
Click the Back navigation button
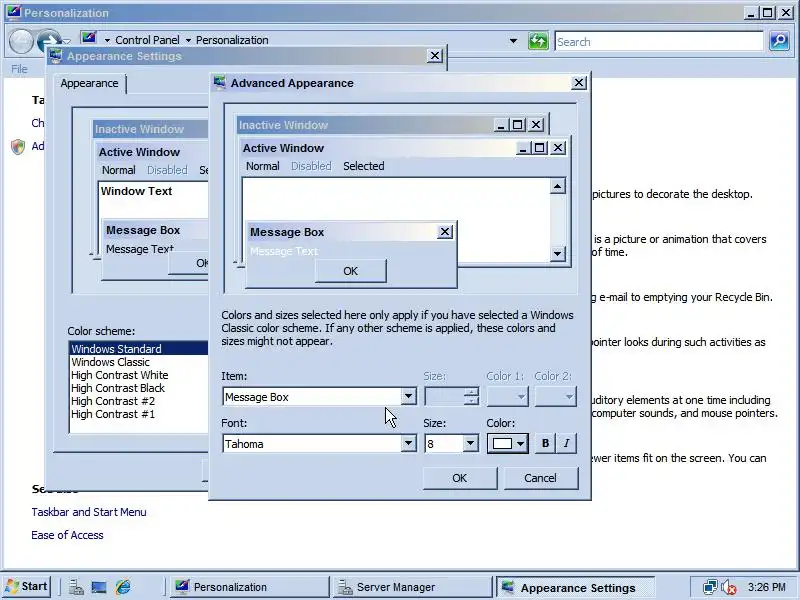[21, 41]
